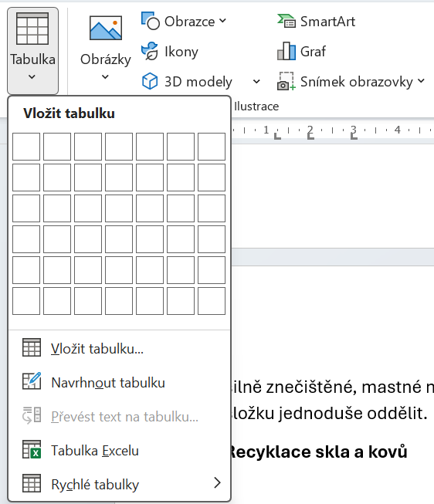Select the bottom-left grid cell of table picker
This screenshot has width=434, height=504.
pos(26,301)
